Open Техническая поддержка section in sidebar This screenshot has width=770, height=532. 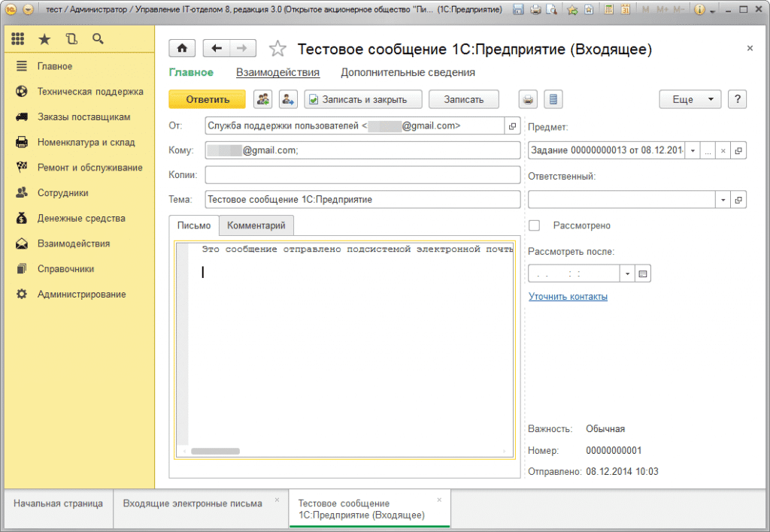[80, 92]
